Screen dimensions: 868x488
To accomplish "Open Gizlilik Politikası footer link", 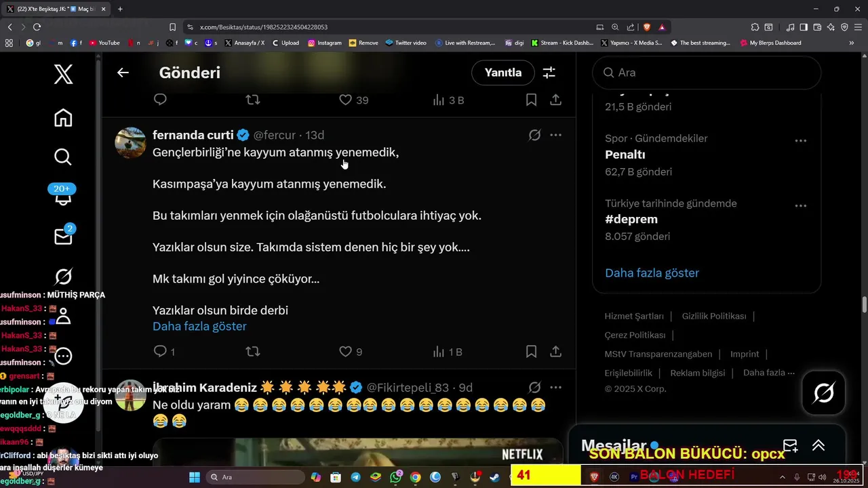I will (714, 317).
